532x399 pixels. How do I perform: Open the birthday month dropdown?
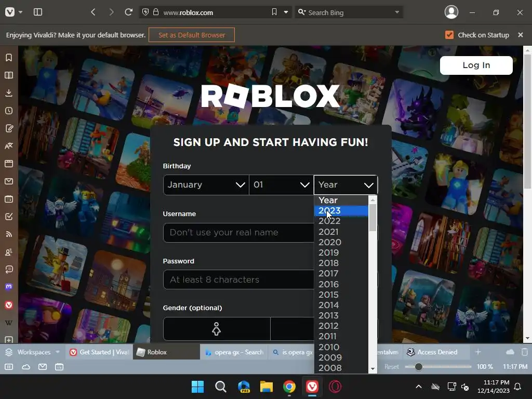(206, 185)
